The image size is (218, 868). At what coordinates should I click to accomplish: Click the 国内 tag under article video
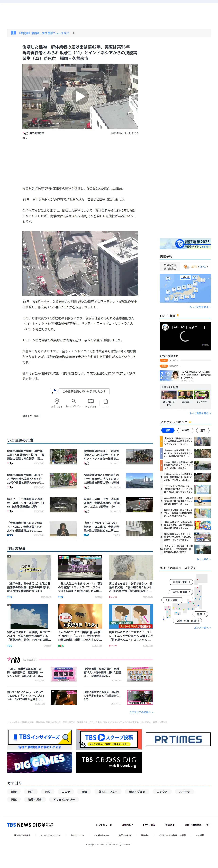coord(25,138)
